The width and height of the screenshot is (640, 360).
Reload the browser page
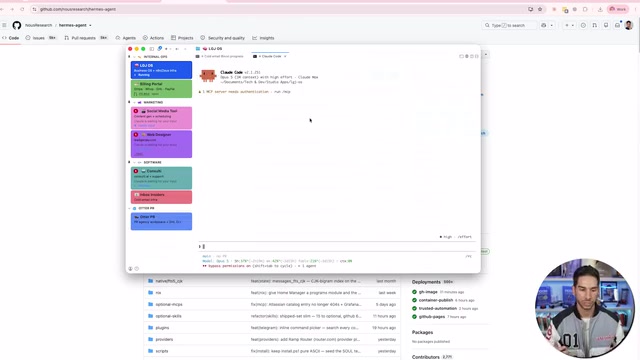click(22, 9)
